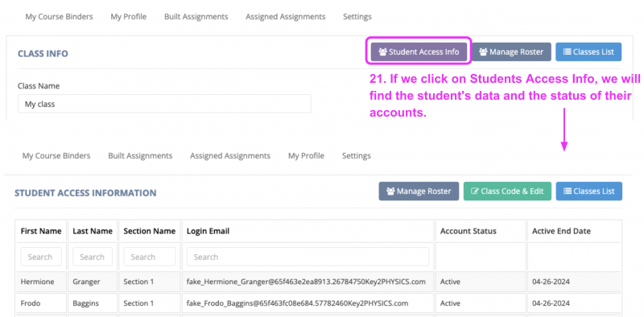
Task: Click the Student Access Info button
Action: tap(419, 51)
